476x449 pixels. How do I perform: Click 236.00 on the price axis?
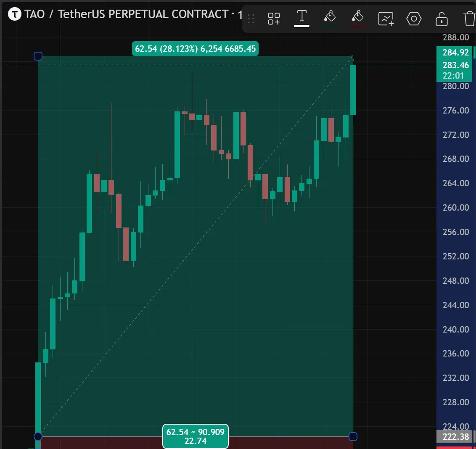pyautogui.click(x=456, y=354)
